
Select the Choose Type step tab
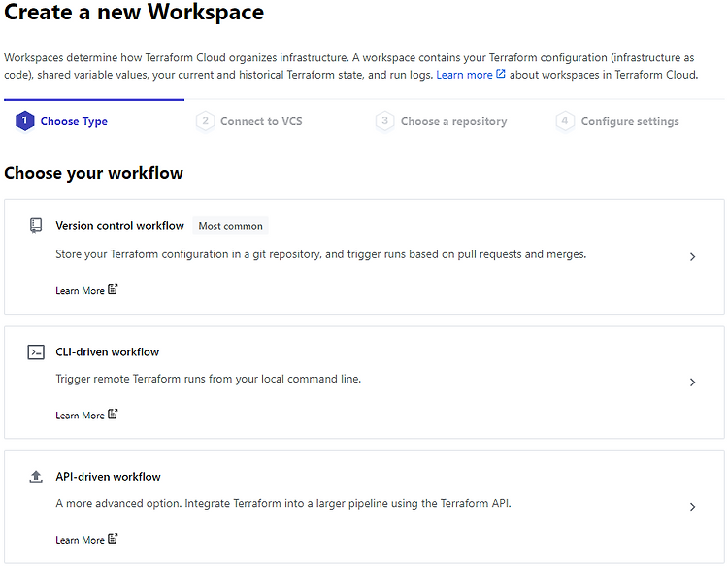pyautogui.click(x=74, y=121)
